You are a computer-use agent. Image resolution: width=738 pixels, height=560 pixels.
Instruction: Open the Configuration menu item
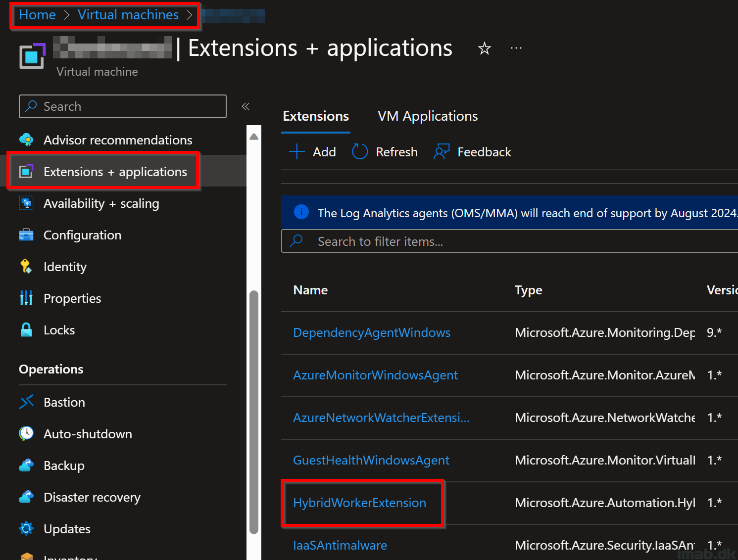click(83, 235)
